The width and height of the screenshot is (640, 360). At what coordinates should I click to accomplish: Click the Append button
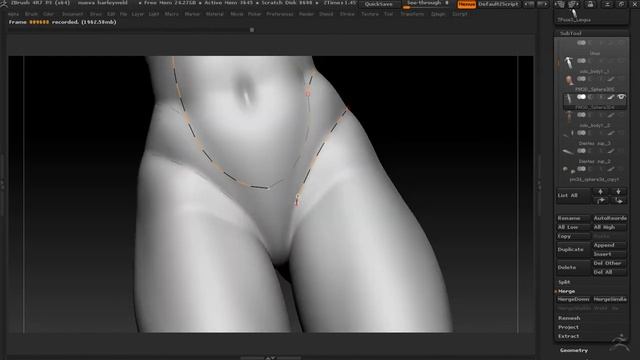point(610,245)
